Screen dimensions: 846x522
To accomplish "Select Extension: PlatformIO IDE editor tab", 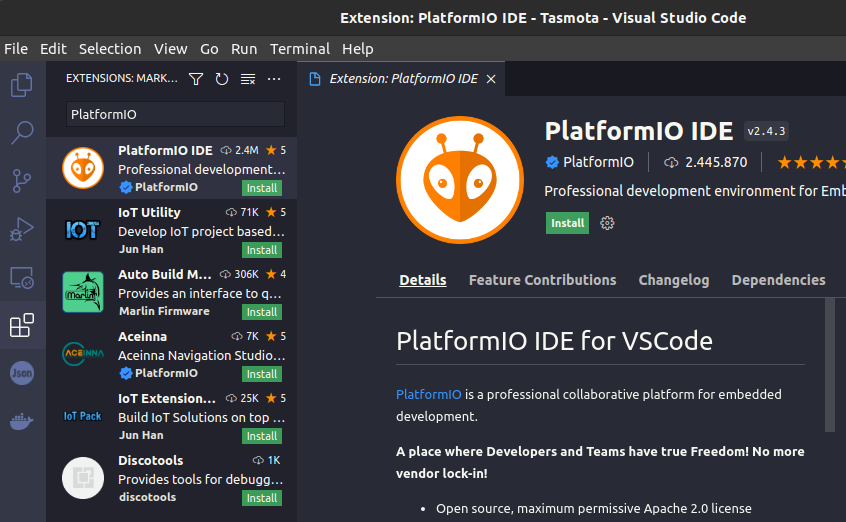I will (401, 79).
